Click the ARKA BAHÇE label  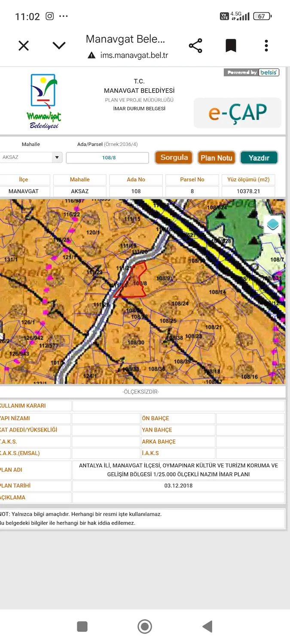(x=159, y=441)
